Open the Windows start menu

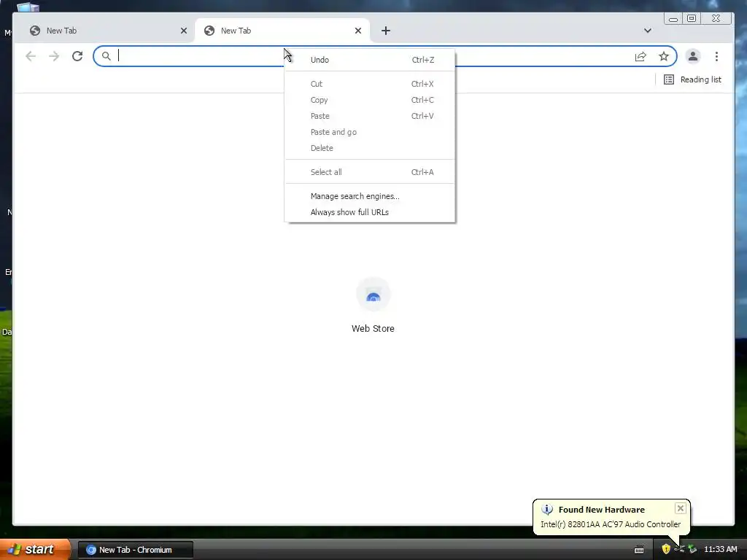[34, 550]
